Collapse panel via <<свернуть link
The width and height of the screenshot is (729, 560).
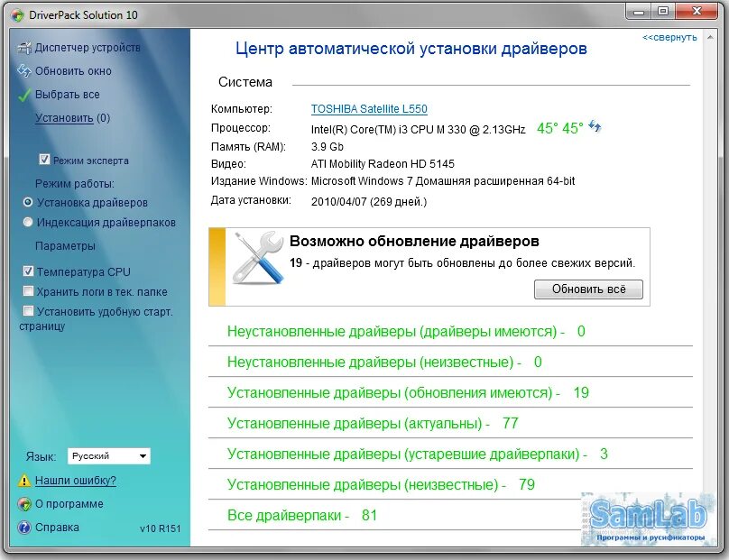(669, 38)
